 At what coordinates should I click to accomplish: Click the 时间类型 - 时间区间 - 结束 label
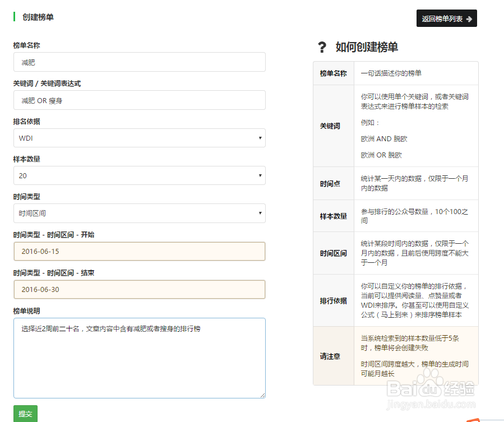click(x=54, y=273)
